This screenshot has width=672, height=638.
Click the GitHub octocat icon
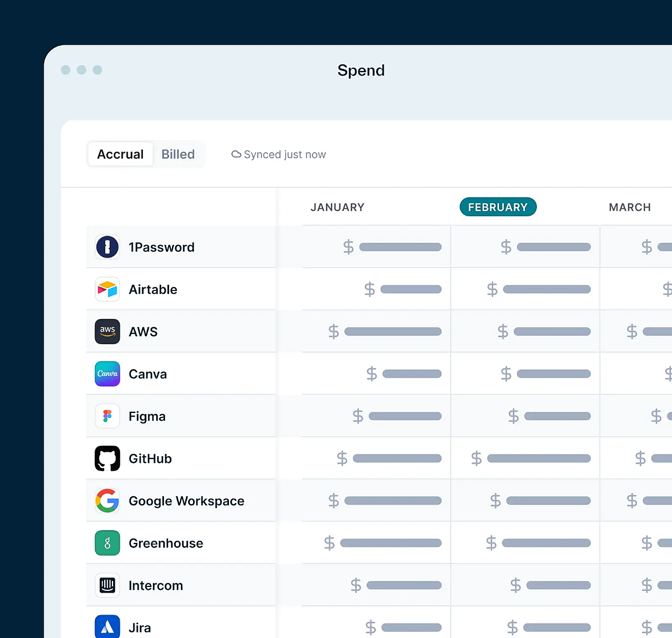[108, 458]
